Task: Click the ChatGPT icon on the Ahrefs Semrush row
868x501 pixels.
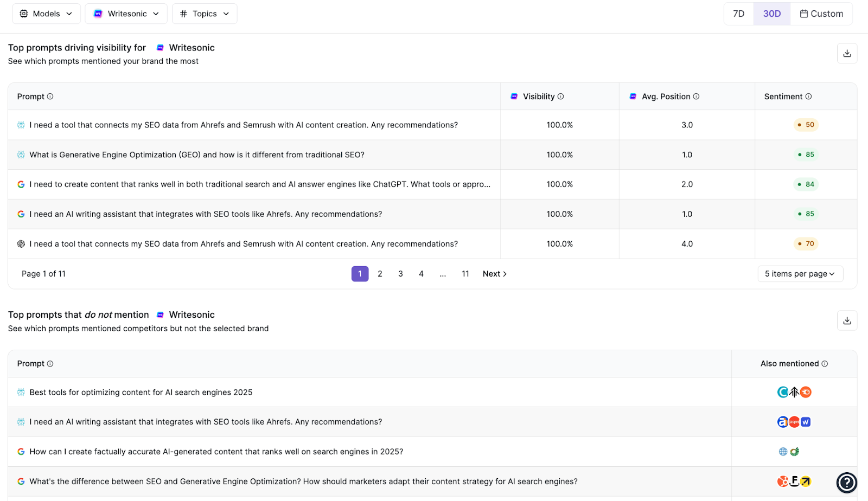Action: [x=21, y=244]
